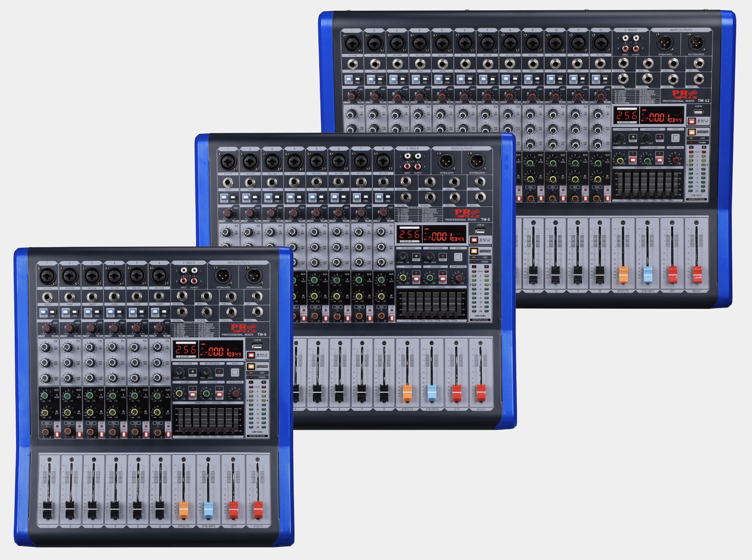
Task: Click the orange EFFECTS fader on TM-6
Action: point(184,509)
